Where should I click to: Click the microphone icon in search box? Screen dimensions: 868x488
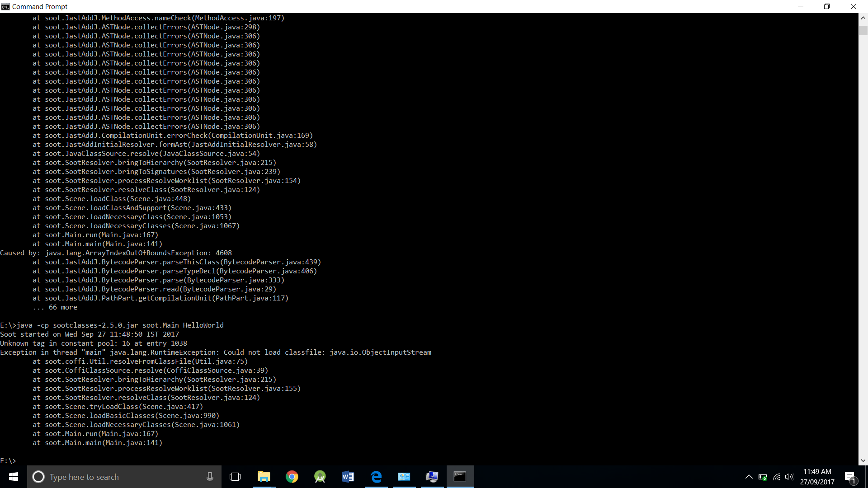210,477
